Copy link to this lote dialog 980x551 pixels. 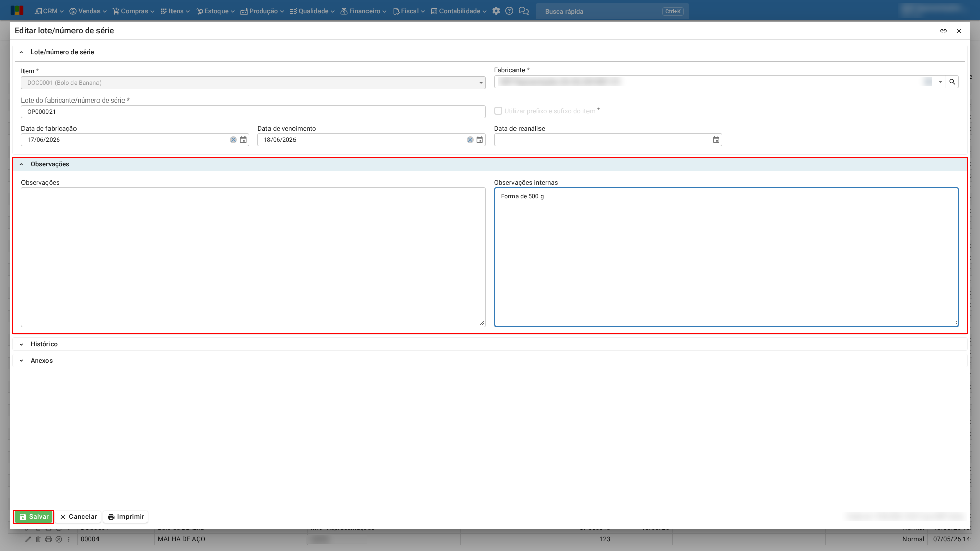tap(944, 31)
